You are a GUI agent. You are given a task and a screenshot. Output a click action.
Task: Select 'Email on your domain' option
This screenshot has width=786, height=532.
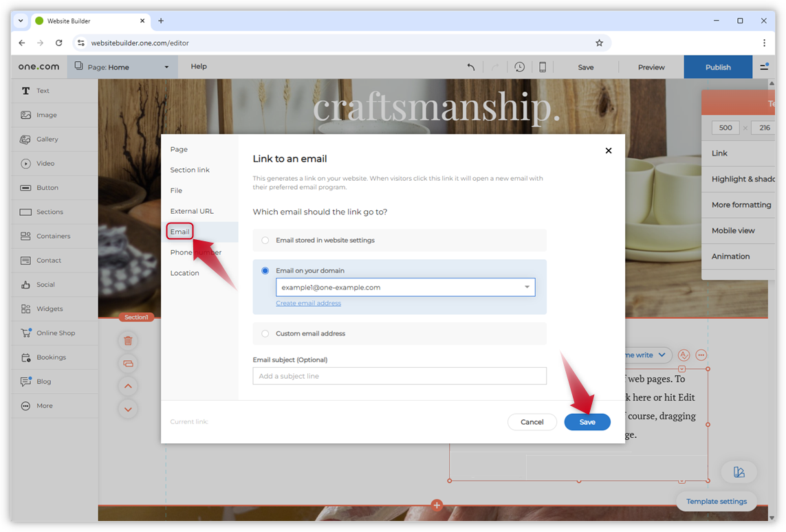265,271
